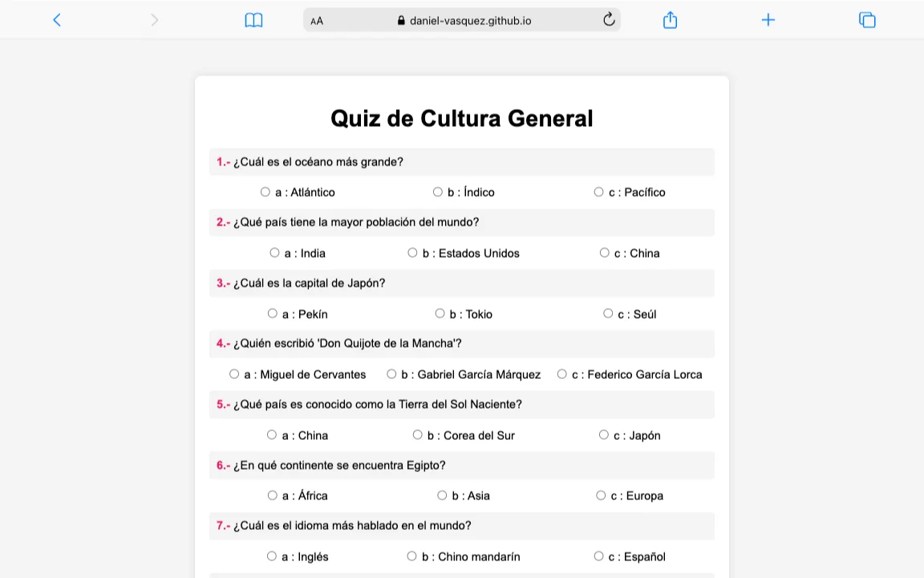The width and height of the screenshot is (924, 578).
Task: Select 'a : Miguel de Cervantes' for question 4
Action: 234,373
